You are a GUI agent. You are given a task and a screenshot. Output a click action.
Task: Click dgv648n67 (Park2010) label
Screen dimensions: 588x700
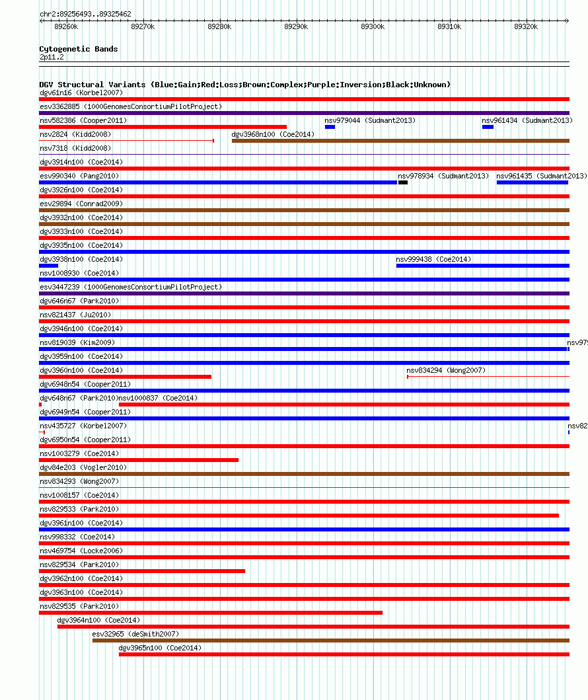[79, 398]
